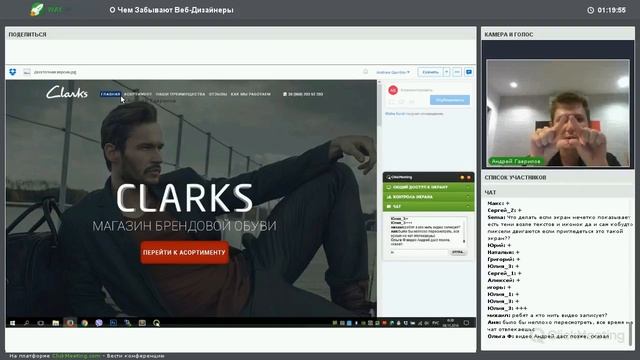Click the blue publish comment button
This screenshot has width=640, height=360.
point(449,100)
